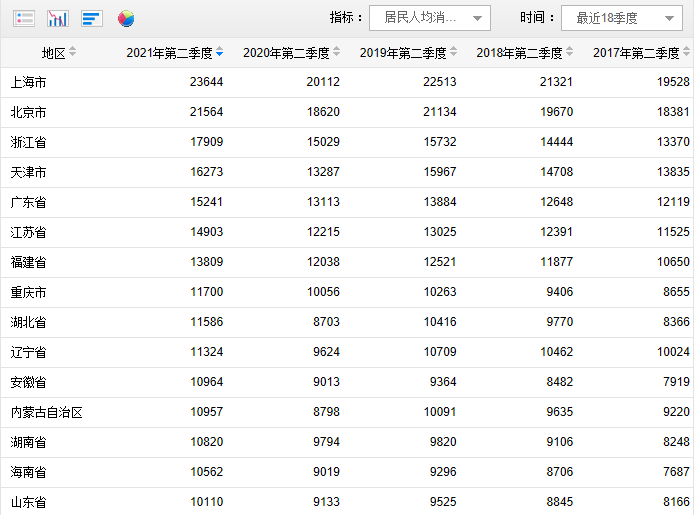The width and height of the screenshot is (694, 515).
Task: Click the value 10957 for 内蒙古自治区
Action: (206, 412)
